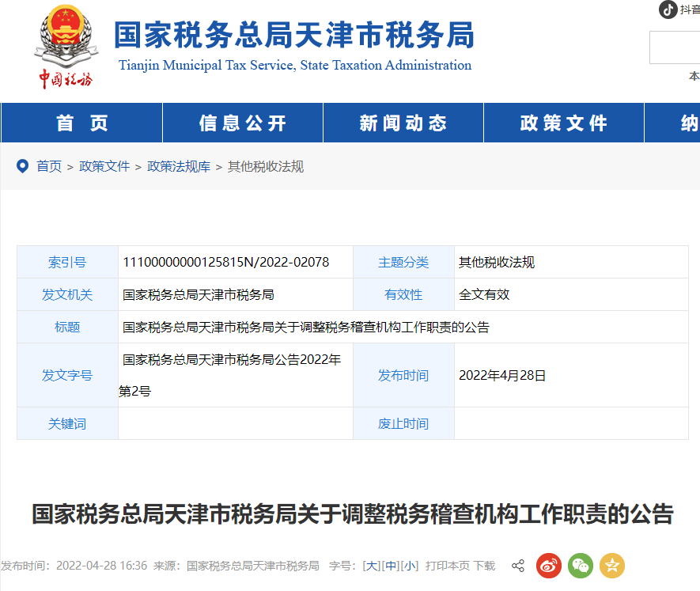Click the 关键词 table label
Screen dimensions: 700x591
67,423
